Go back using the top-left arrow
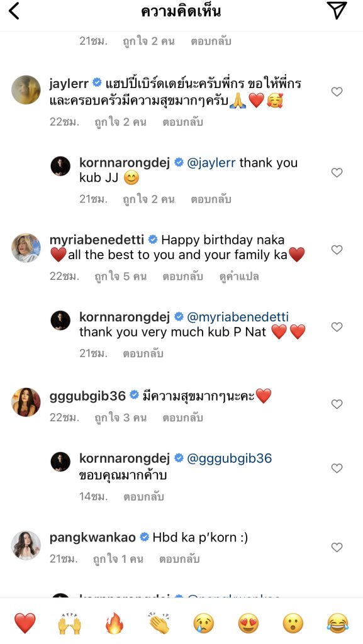The width and height of the screenshot is (363, 644). tap(14, 11)
